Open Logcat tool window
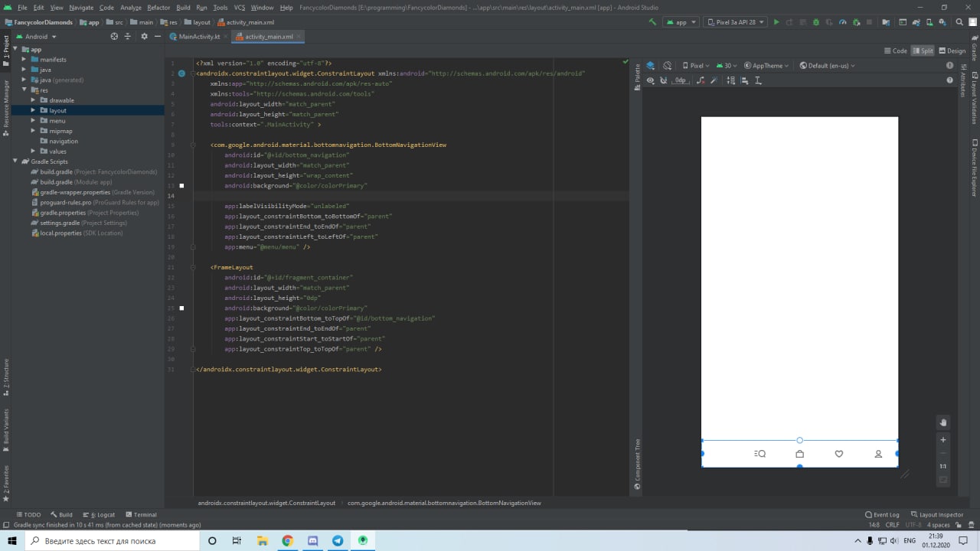The image size is (980, 551). (x=98, y=515)
